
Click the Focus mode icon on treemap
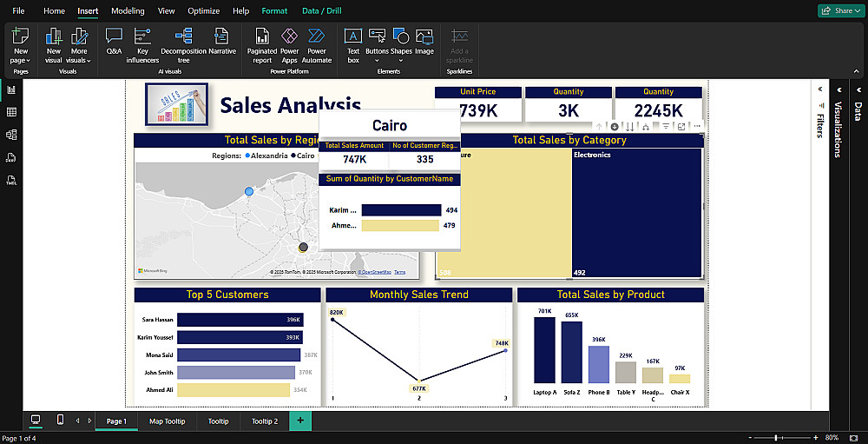[x=681, y=126]
